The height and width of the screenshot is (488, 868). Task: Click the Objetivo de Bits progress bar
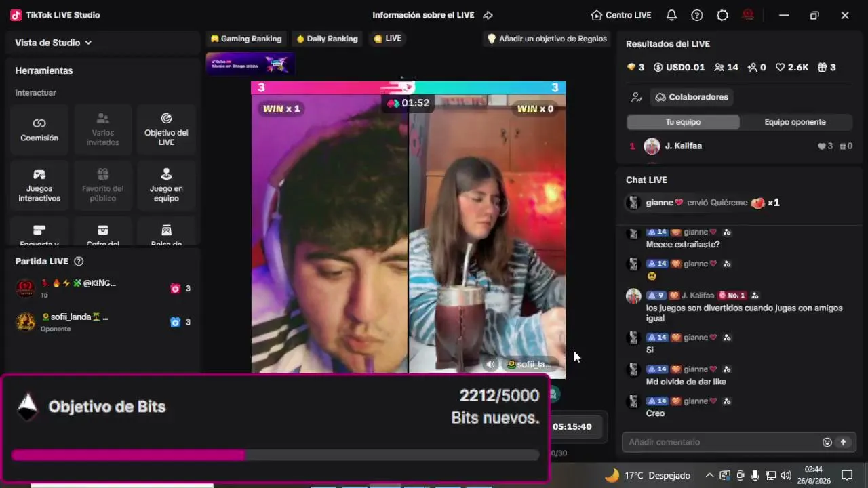(x=275, y=455)
